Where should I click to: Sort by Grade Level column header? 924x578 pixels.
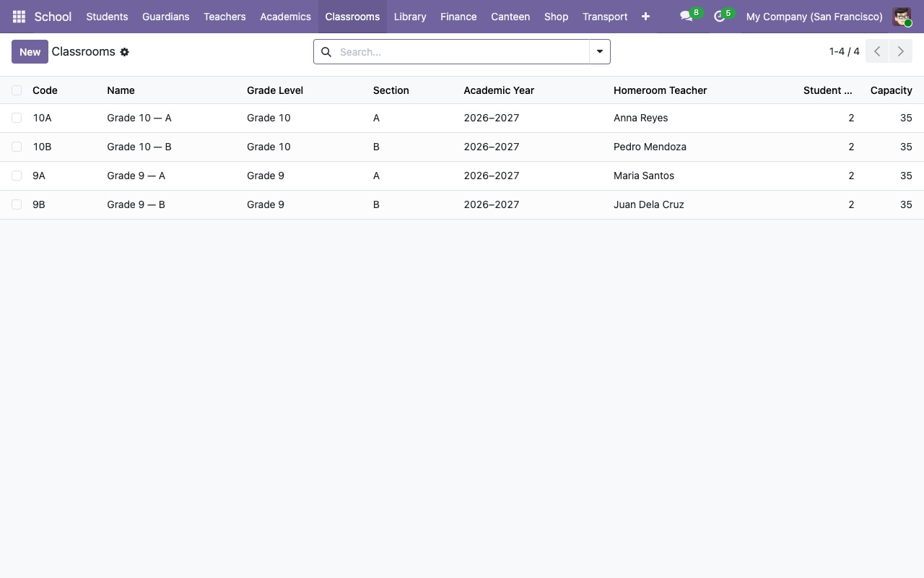coord(275,90)
